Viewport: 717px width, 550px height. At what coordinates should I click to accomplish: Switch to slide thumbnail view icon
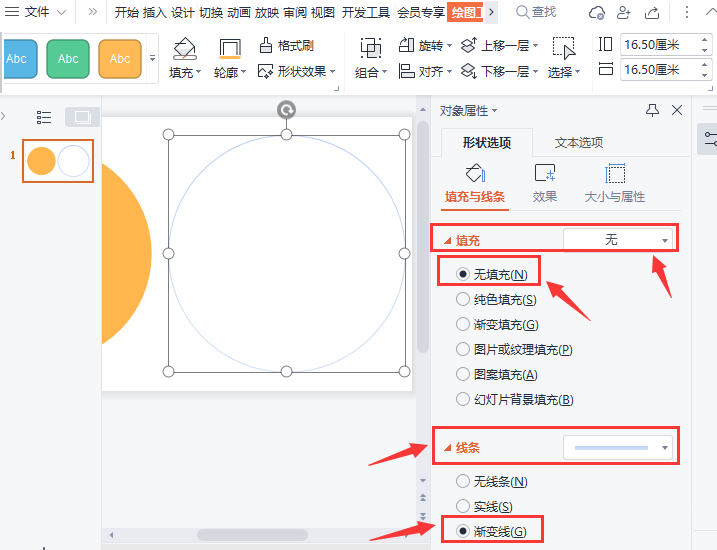click(82, 117)
